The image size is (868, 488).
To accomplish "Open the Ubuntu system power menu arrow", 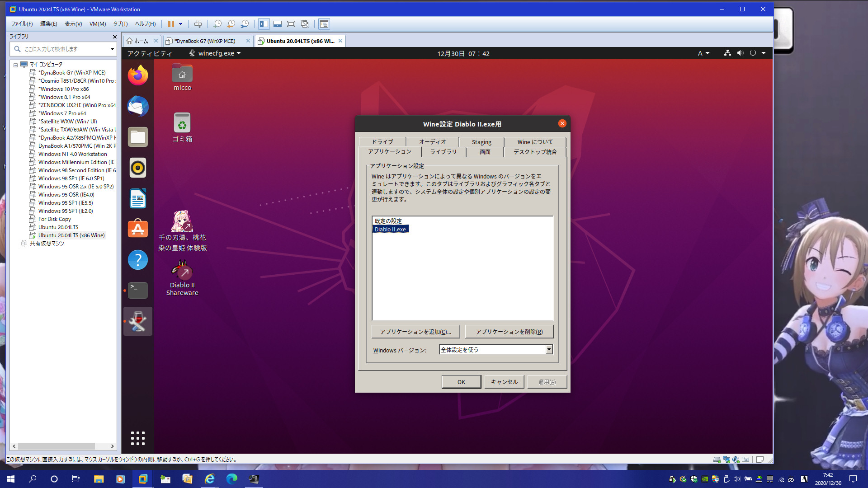I will pos(764,53).
